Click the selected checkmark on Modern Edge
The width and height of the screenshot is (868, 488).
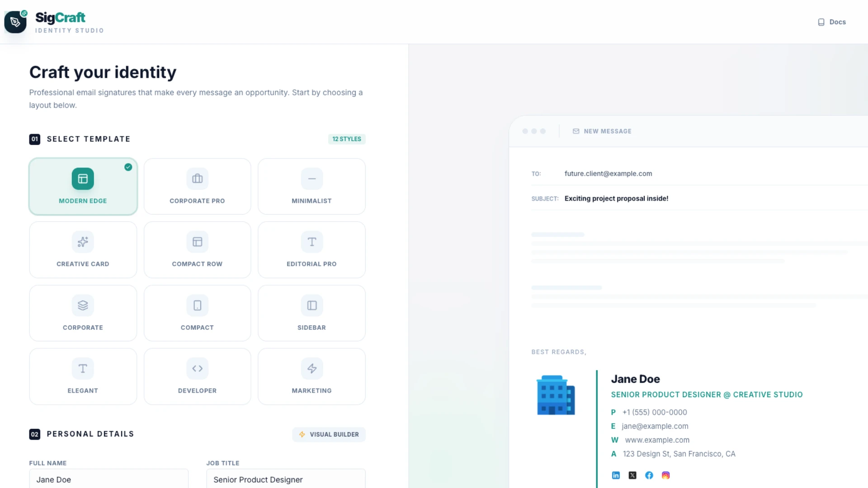tap(128, 167)
